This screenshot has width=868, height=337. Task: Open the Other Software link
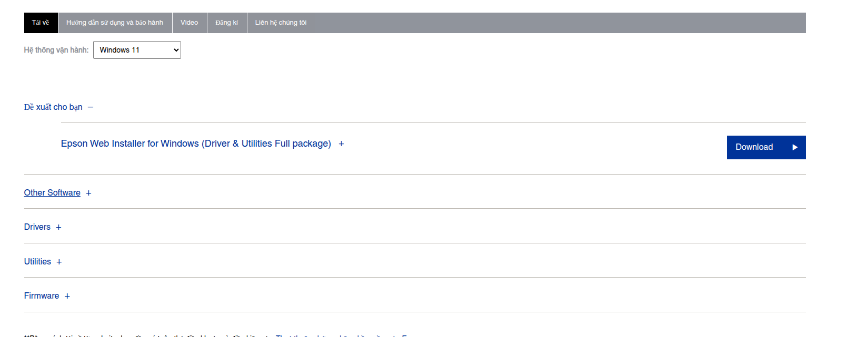point(52,193)
